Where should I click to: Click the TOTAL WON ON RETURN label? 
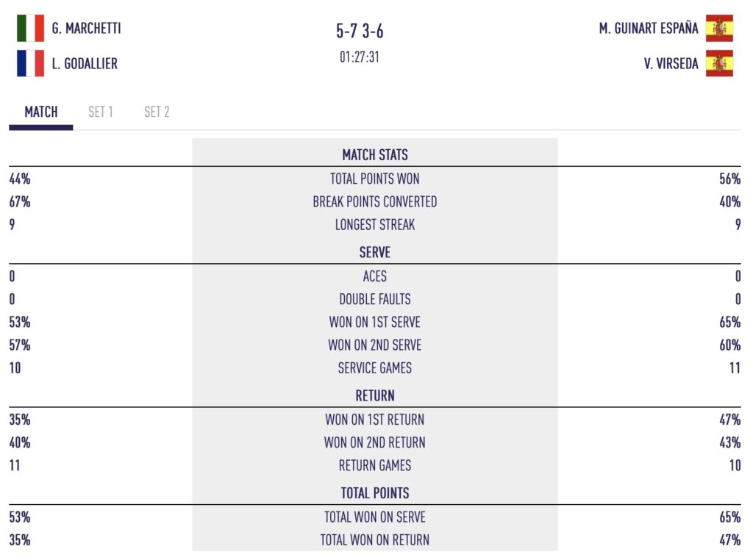375,539
